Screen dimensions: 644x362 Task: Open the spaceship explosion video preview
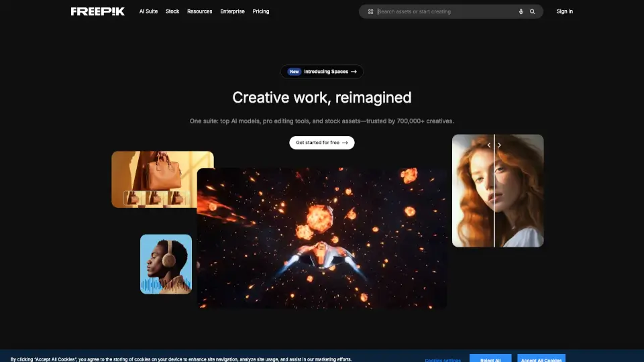[321, 238]
